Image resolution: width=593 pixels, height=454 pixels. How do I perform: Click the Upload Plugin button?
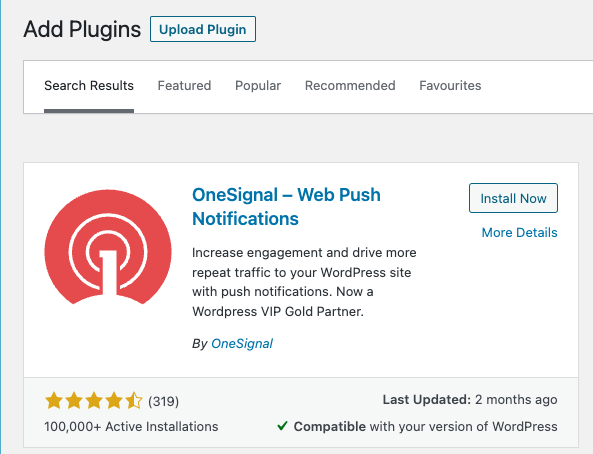tap(203, 29)
